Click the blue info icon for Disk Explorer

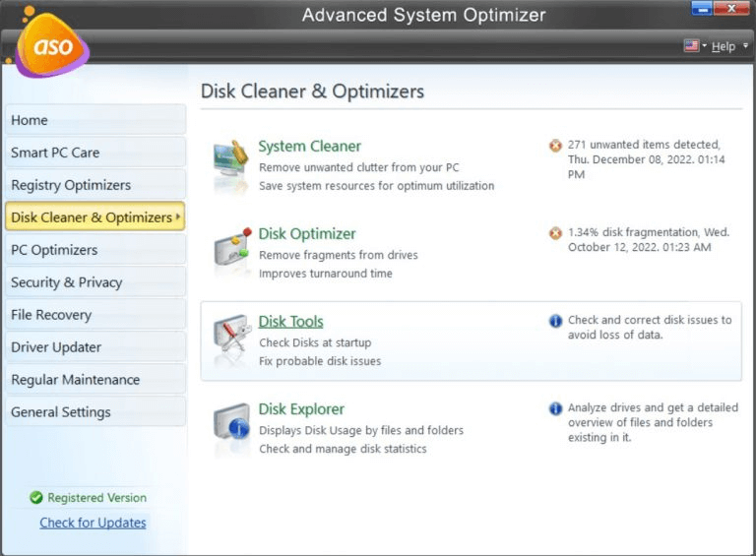tap(555, 408)
